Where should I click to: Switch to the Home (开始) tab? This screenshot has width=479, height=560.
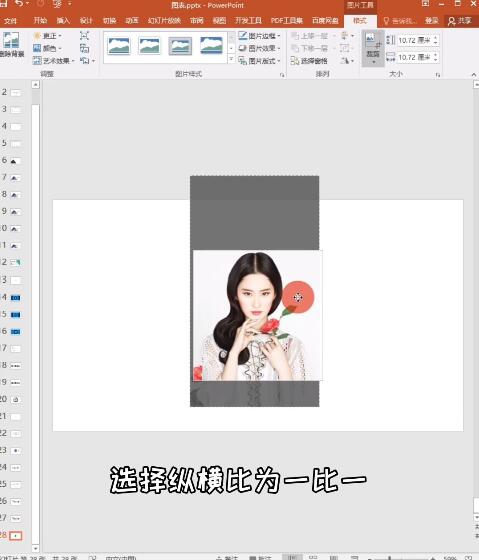click(x=40, y=21)
